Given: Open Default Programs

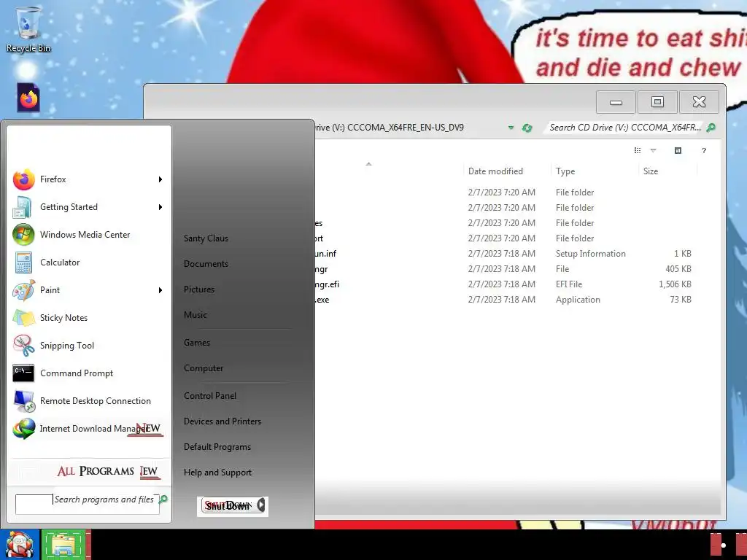Looking at the screenshot, I should pyautogui.click(x=217, y=447).
